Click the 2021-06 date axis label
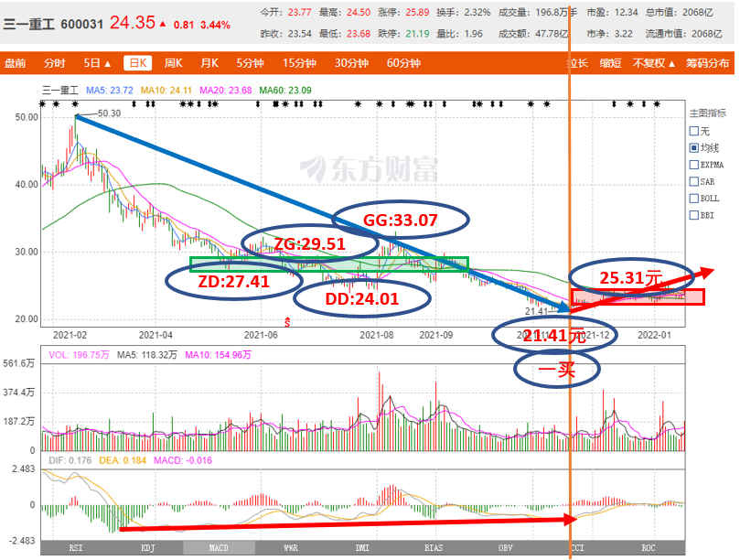740x560 pixels. coord(261,335)
